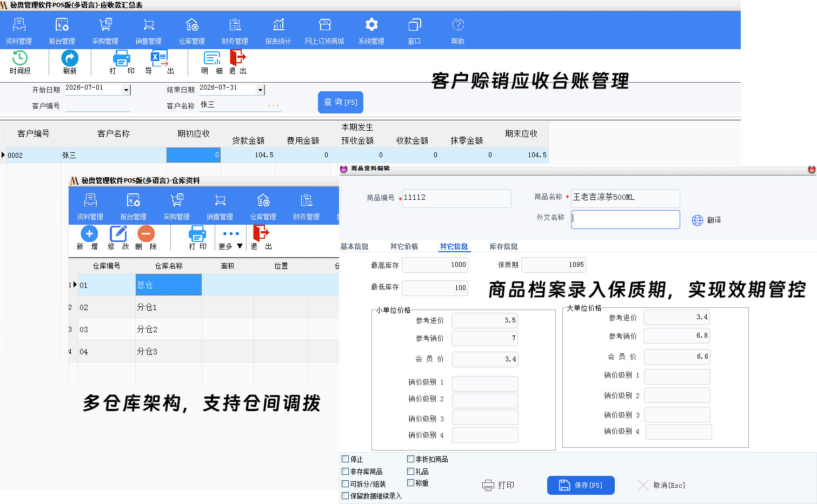The image size is (817, 504).
Task: Click small-unit 参考销价 field showing 7
Action: [x=485, y=338]
